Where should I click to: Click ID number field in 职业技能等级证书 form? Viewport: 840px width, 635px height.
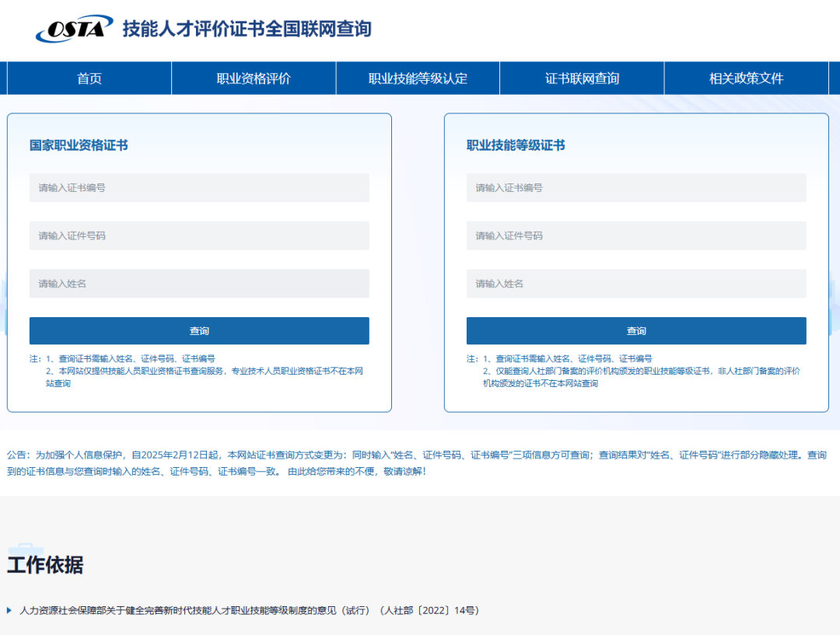636,236
